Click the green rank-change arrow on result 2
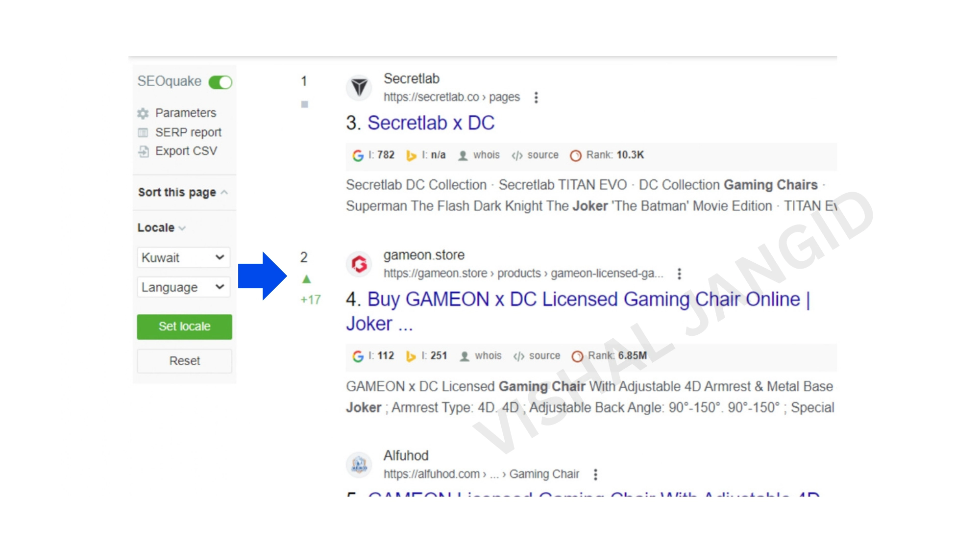The width and height of the screenshot is (980, 552). [x=308, y=278]
